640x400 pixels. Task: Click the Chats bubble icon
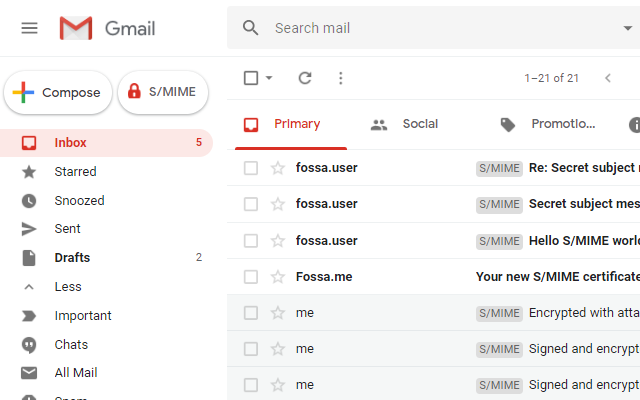(29, 345)
